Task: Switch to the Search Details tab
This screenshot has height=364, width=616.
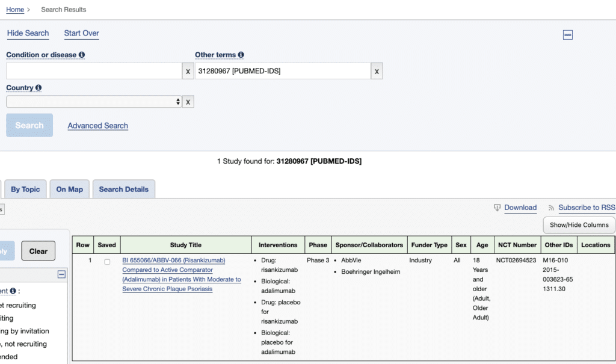Action: tap(124, 189)
